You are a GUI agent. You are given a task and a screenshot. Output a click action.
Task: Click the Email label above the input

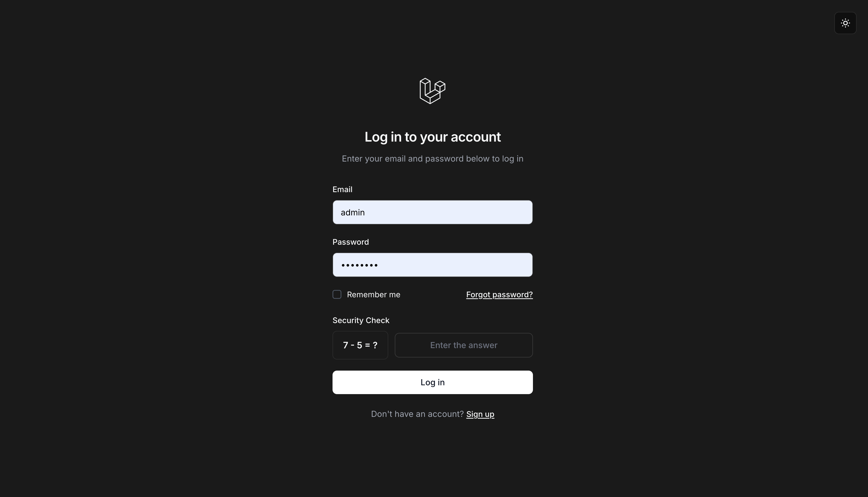342,189
